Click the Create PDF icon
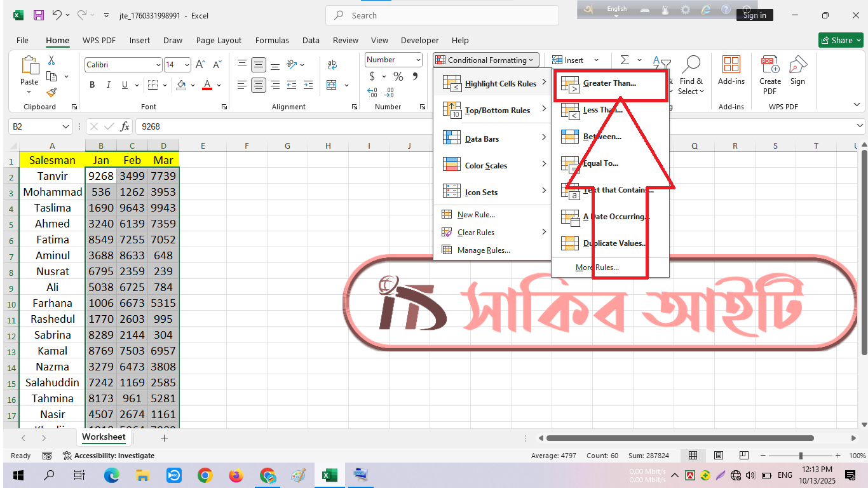 point(770,74)
